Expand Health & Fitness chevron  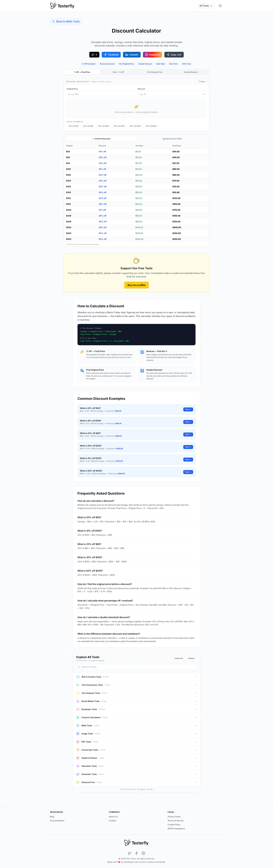coord(196,758)
